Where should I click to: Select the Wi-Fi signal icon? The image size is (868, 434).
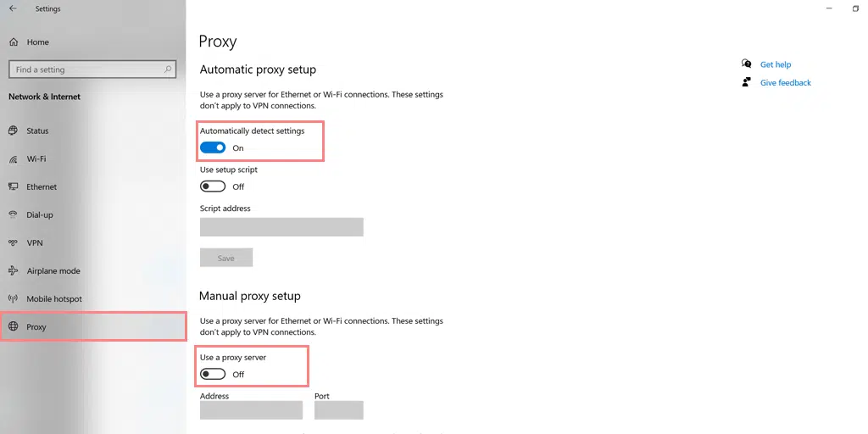click(13, 159)
